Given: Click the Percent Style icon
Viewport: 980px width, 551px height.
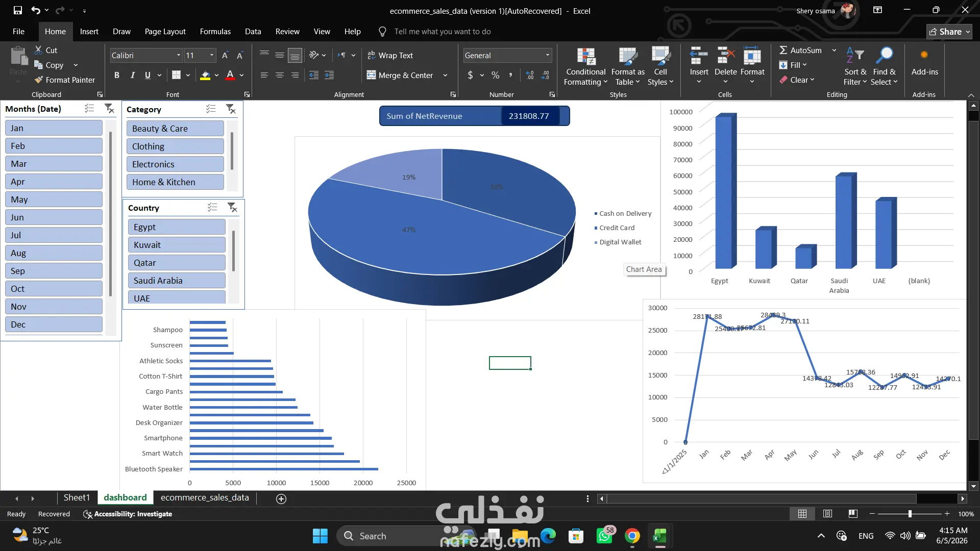Looking at the screenshot, I should (495, 75).
